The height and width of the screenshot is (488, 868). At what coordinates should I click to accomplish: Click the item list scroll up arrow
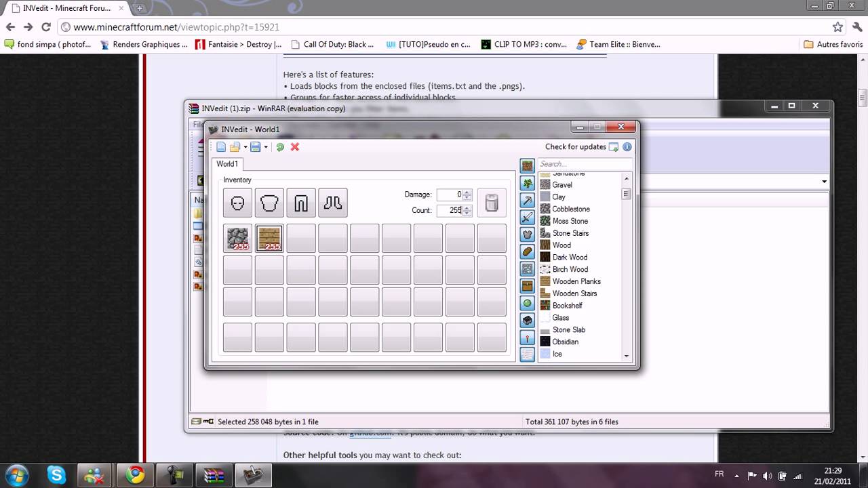pos(626,178)
